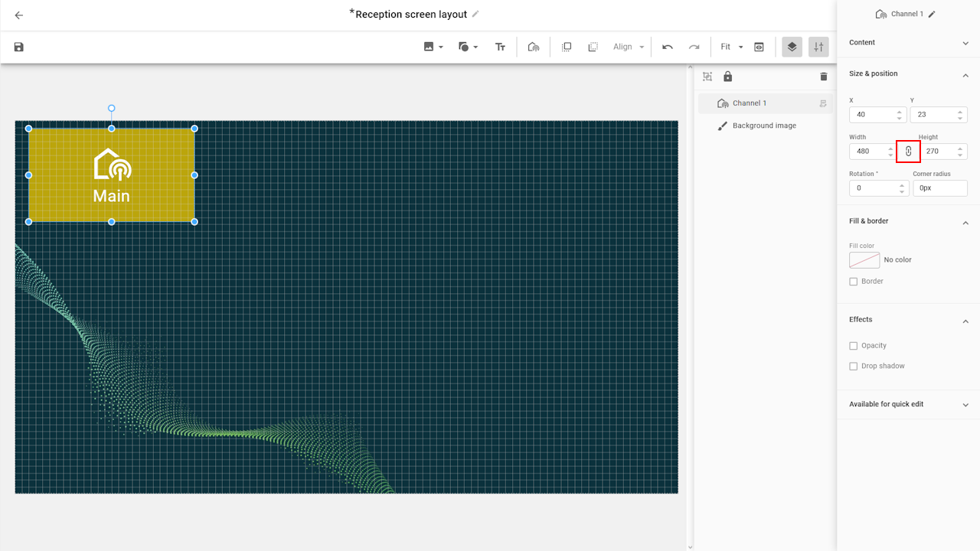
Task: Select the Channel 1 layer in the list
Action: coord(750,103)
